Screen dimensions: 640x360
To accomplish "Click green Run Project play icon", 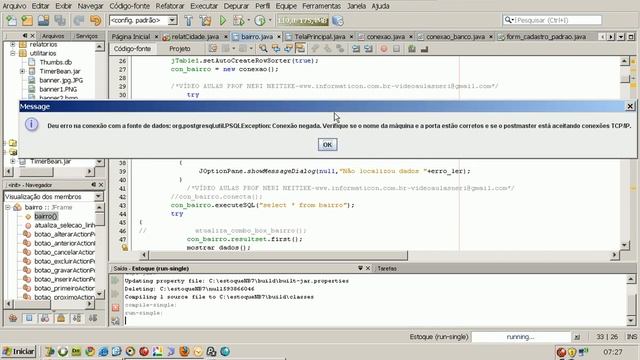I will point(223,20).
